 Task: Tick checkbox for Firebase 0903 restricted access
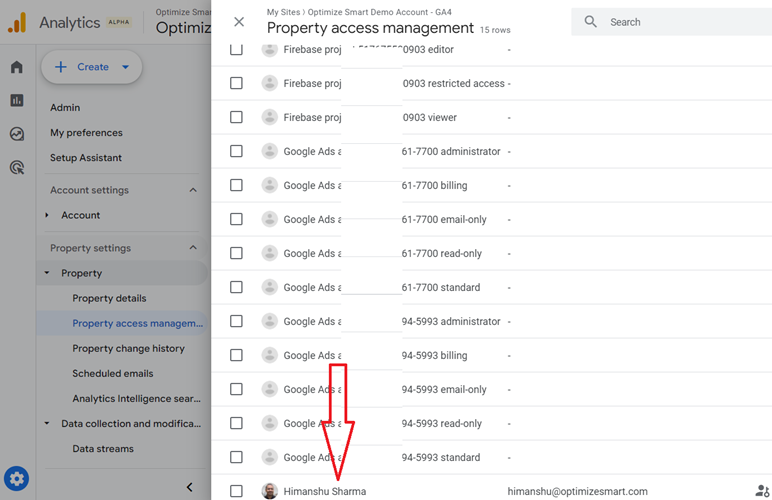236,83
